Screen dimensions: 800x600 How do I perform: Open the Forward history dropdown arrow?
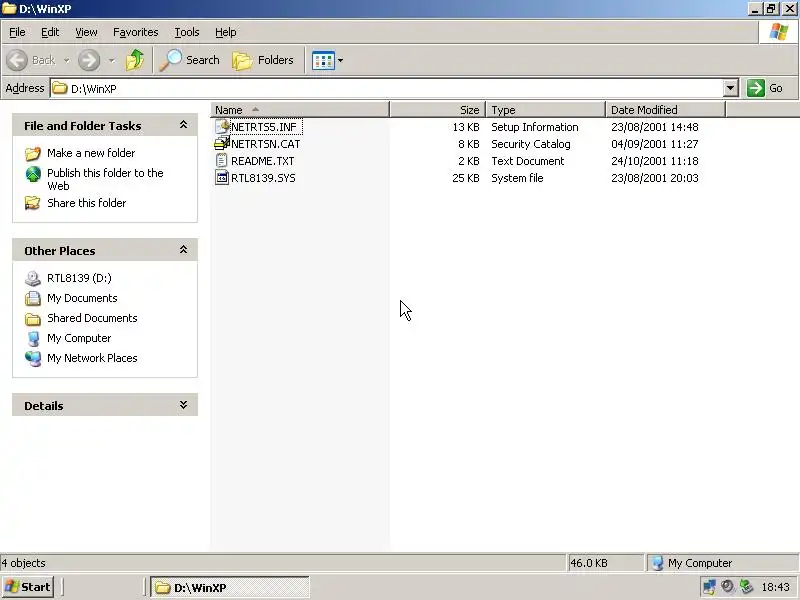(111, 60)
